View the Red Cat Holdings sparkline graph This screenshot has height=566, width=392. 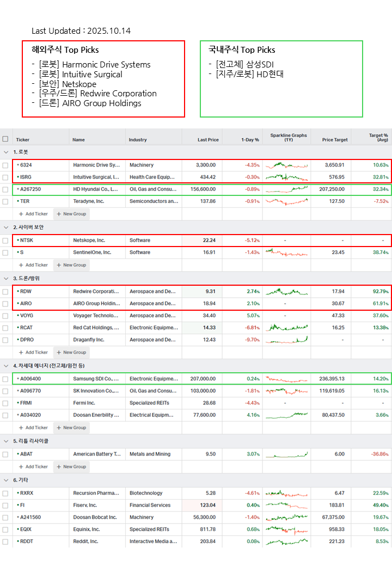tap(286, 328)
